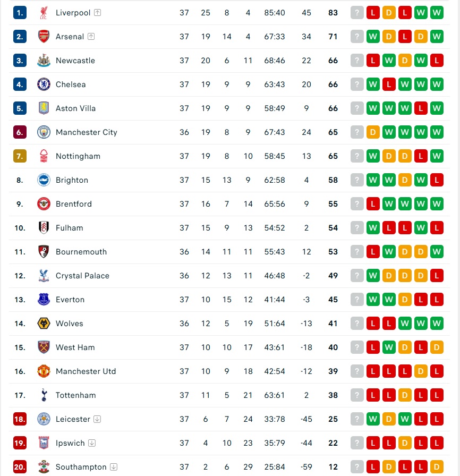Click the maroon 6 rank badge
Image resolution: width=460 pixels, height=476 pixels.
click(x=20, y=132)
